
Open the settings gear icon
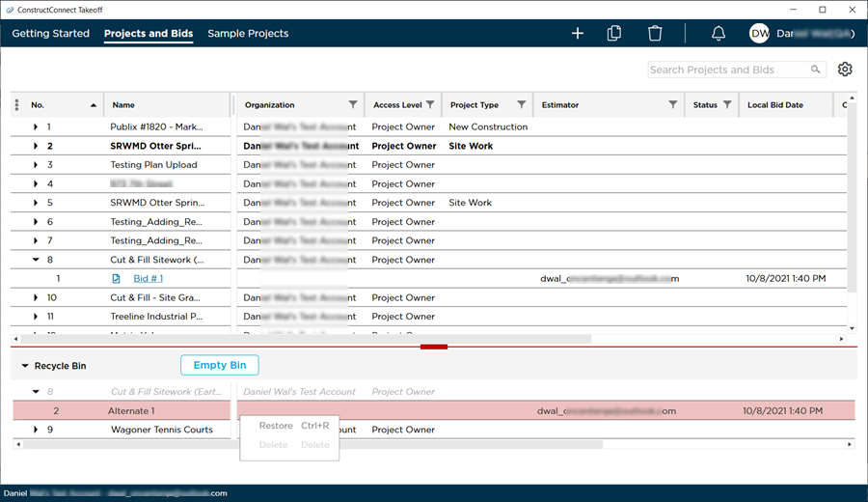(845, 70)
